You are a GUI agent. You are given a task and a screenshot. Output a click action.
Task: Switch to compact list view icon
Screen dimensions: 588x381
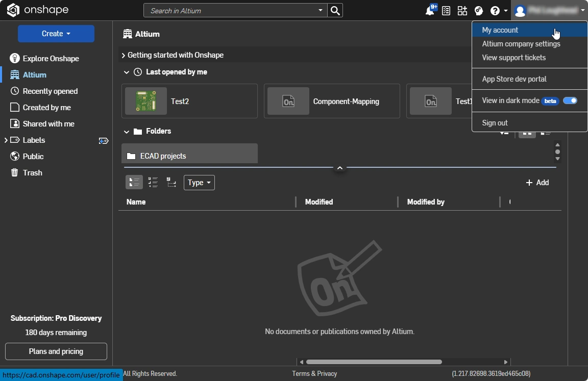[x=153, y=183]
